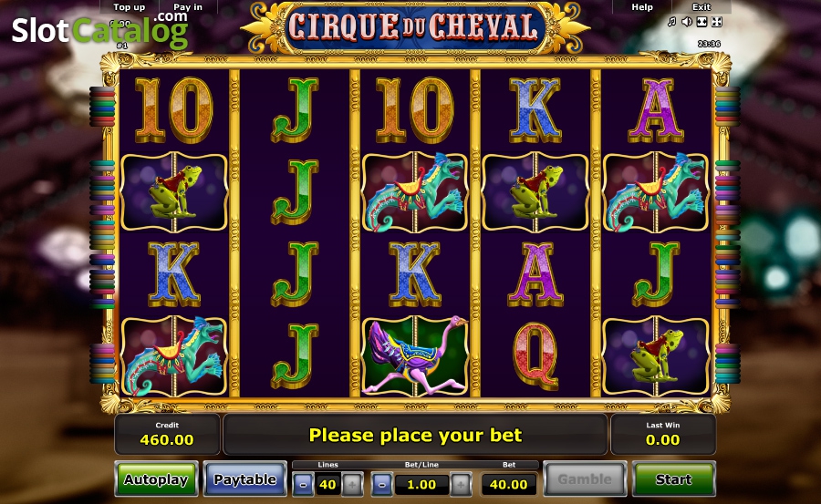Viewport: 821px width, 504px height.
Task: Decrease the Bet/Line amount
Action: click(x=381, y=485)
